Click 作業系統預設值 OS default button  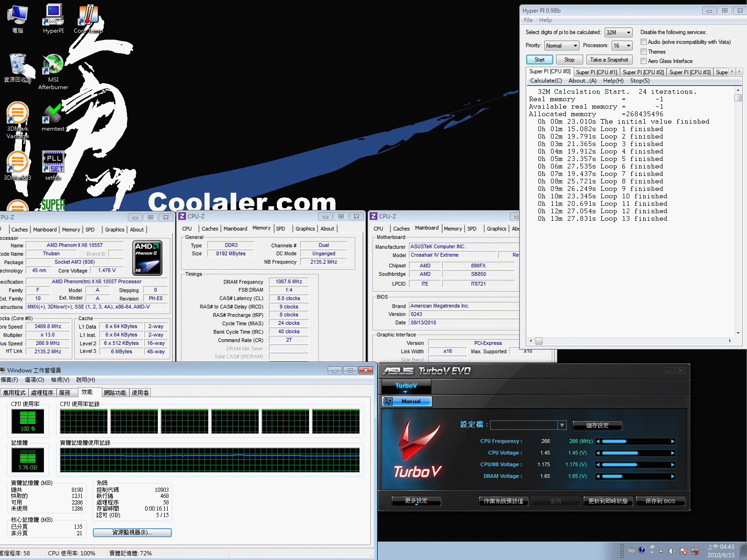tap(503, 501)
